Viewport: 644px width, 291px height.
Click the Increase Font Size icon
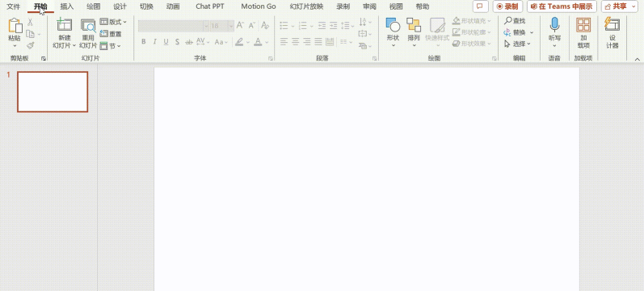click(x=240, y=26)
